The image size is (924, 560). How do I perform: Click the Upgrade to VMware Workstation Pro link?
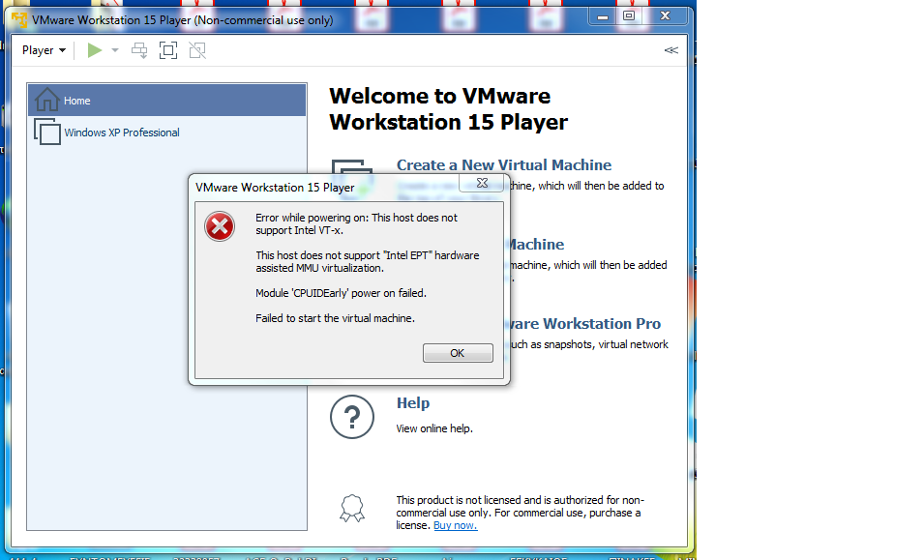pyautogui.click(x=585, y=324)
